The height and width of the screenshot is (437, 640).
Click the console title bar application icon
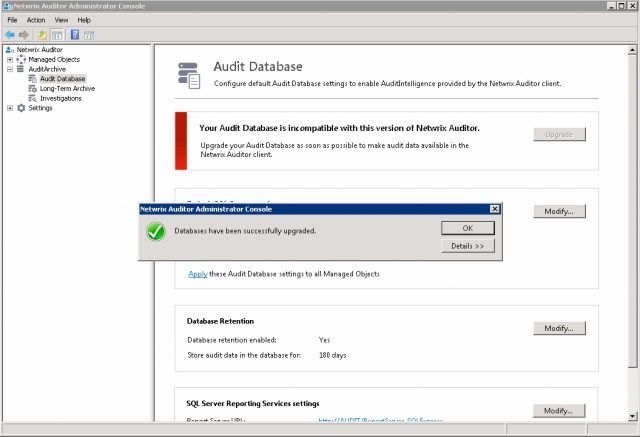(x=7, y=6)
